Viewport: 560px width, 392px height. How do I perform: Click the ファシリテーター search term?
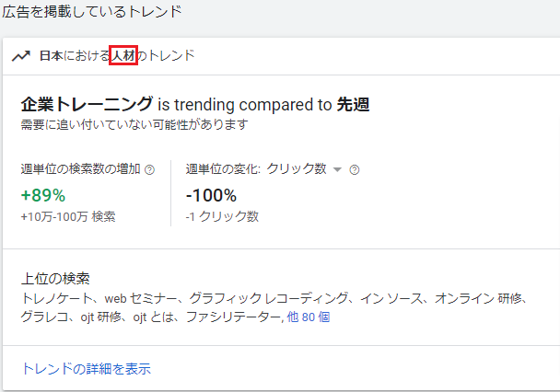pos(234,317)
